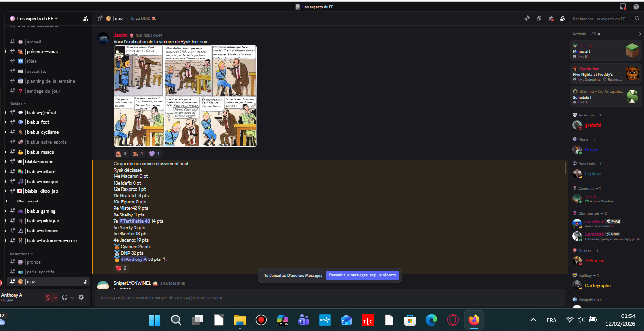Toggle the muted microphone button
Viewport: 644px width, 331px height.
[48, 297]
